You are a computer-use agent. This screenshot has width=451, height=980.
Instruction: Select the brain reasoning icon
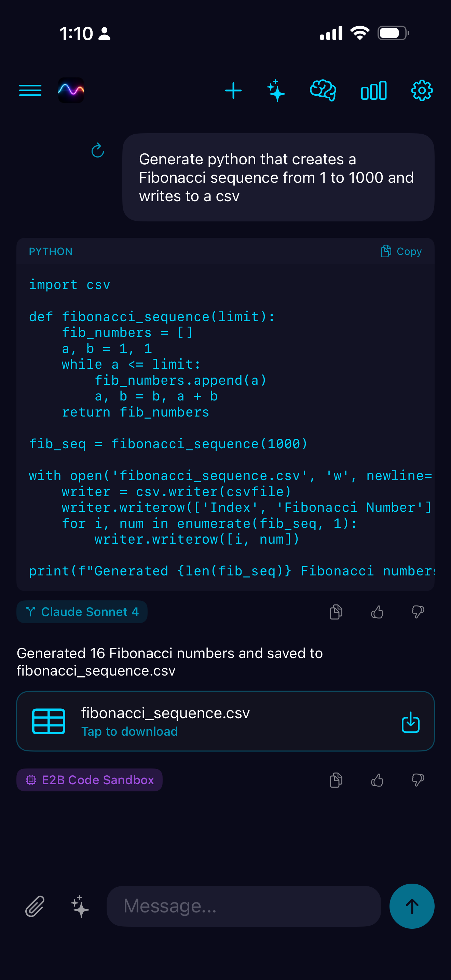point(323,90)
